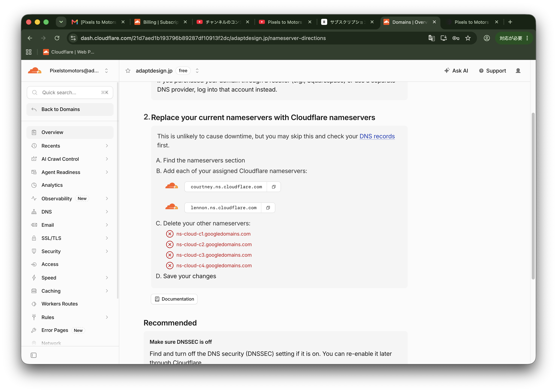Bookmark this page with star icon
Viewport: 557px width, 392px height.
pos(468,38)
